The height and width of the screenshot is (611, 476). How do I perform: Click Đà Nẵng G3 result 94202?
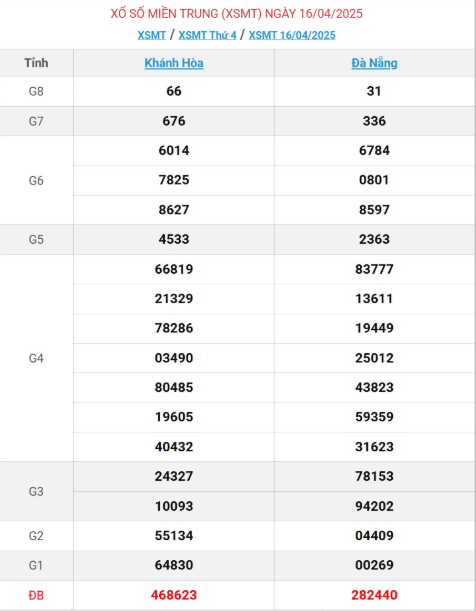coord(374,506)
